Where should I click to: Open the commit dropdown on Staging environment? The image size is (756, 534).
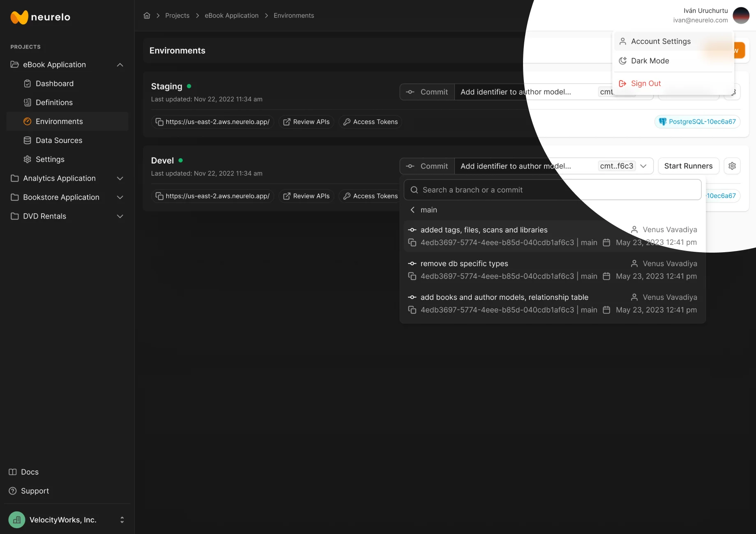pyautogui.click(x=643, y=92)
